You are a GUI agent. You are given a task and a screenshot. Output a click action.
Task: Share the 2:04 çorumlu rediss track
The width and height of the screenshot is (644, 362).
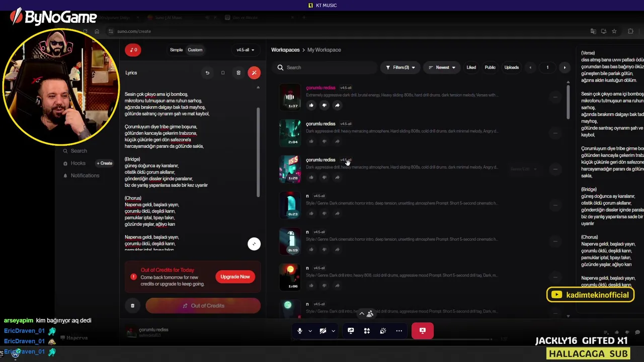(x=337, y=141)
